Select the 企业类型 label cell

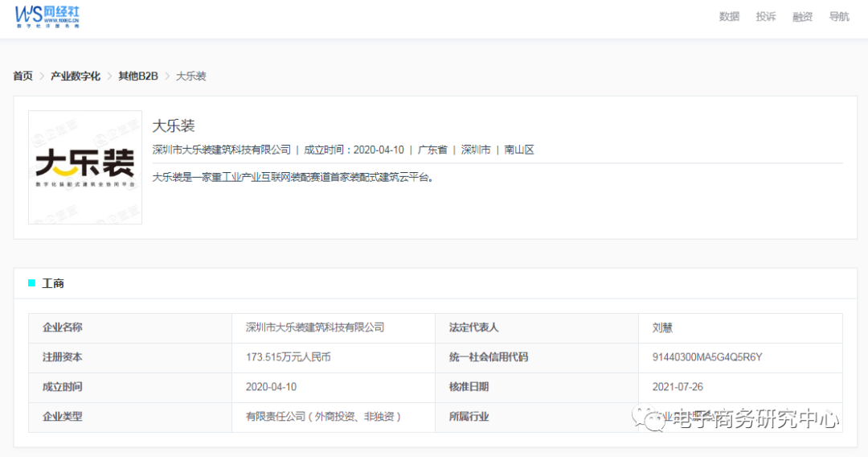[x=130, y=417]
